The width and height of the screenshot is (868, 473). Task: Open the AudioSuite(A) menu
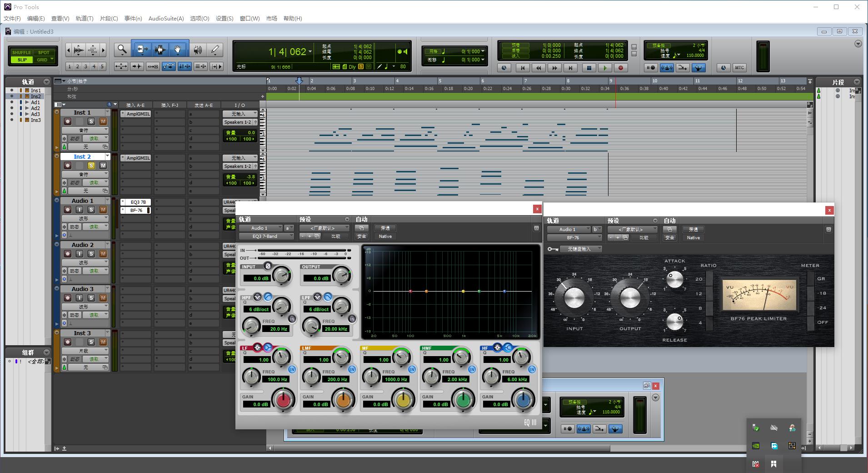coord(166,19)
